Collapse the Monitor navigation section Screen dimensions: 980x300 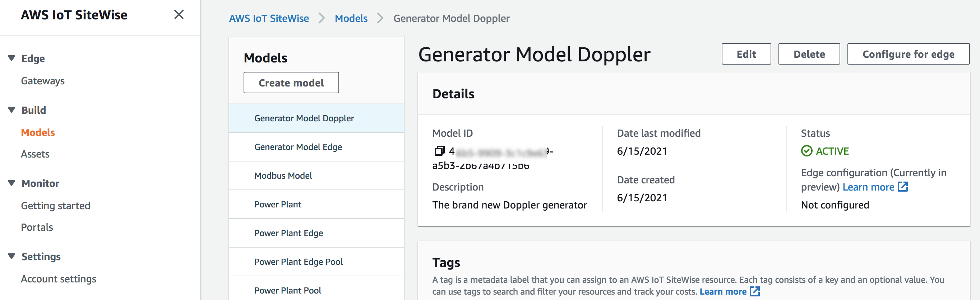point(12,183)
